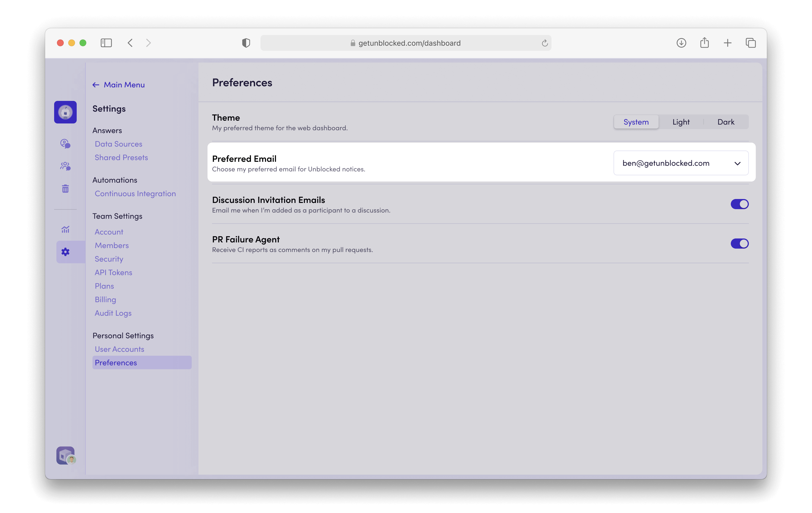Viewport: 812px width, 513px height.
Task: Click the trash icon in sidebar
Action: point(65,189)
